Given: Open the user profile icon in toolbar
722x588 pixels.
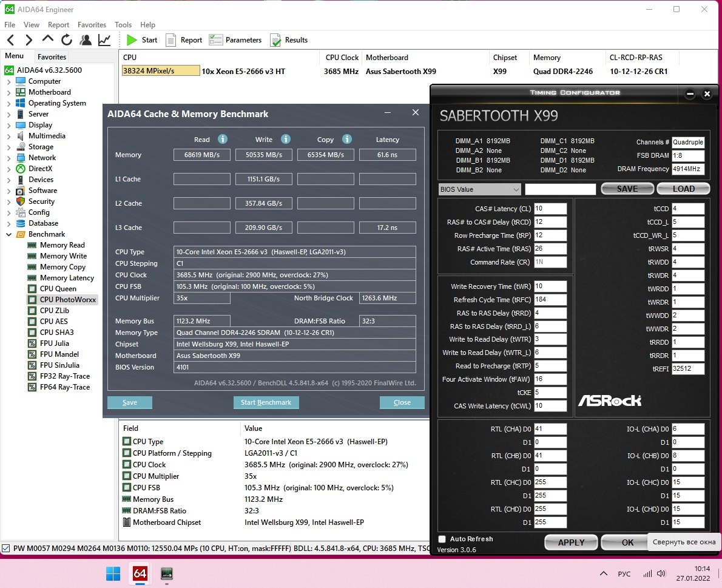Looking at the screenshot, I should 85,40.
